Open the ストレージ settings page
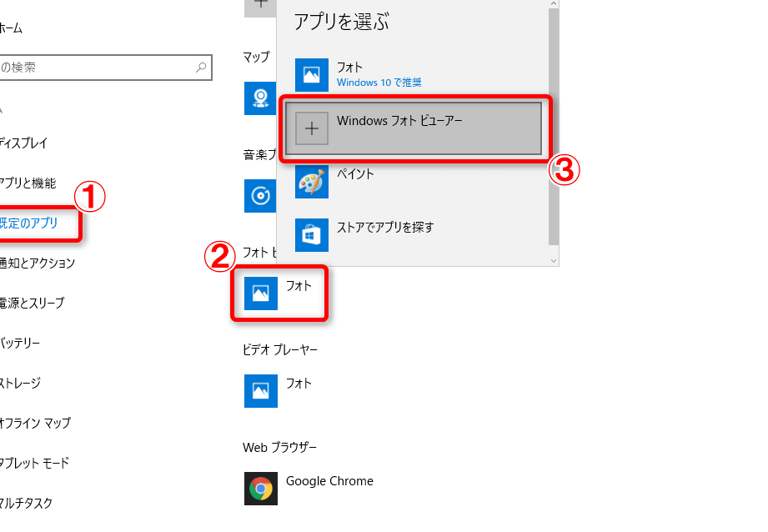The width and height of the screenshot is (768, 532). (20, 383)
